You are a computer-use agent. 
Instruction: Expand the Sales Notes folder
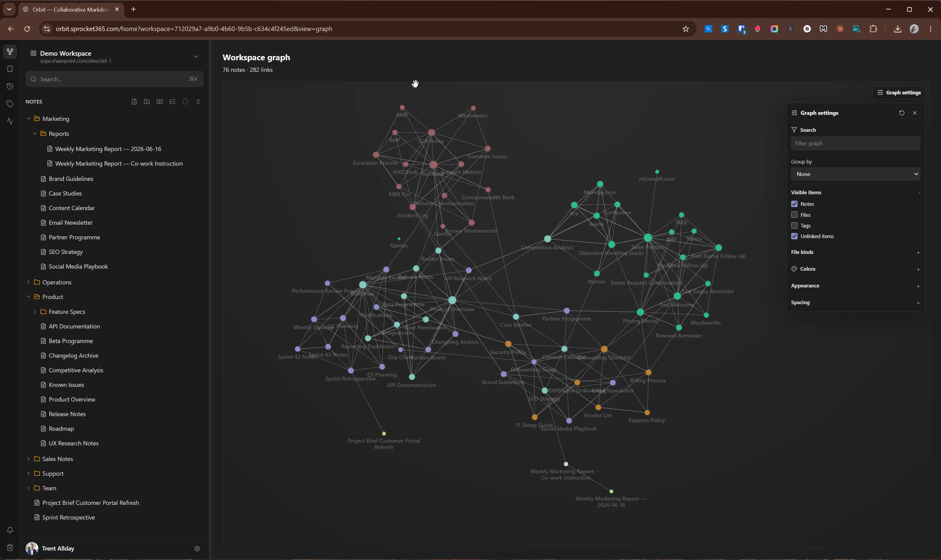28,459
